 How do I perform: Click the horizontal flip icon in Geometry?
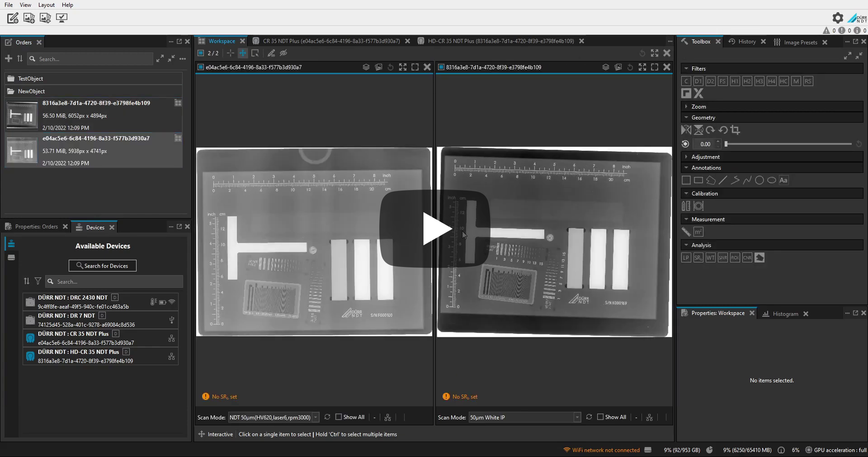(x=686, y=130)
